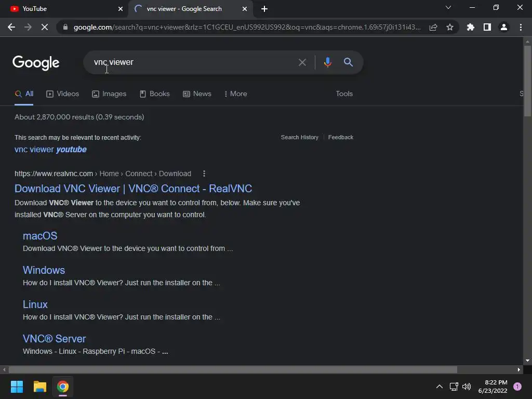Click the scroll left arrow
This screenshot has height=399, width=532.
point(4,369)
